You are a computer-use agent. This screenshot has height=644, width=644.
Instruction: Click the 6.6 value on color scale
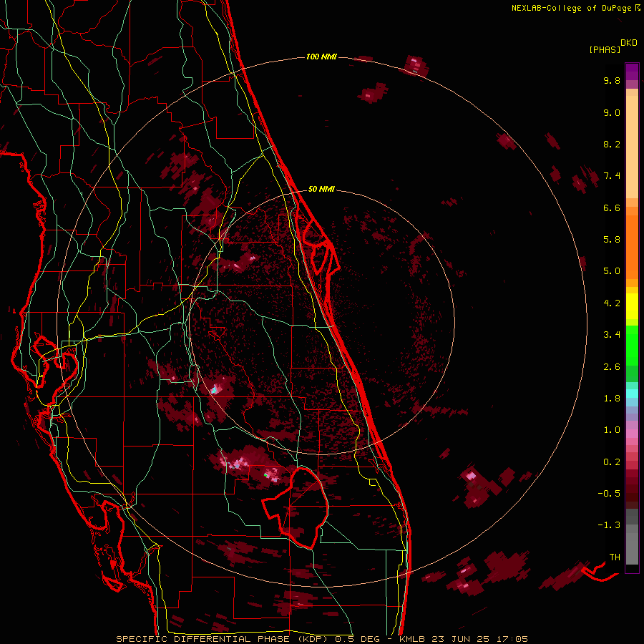(x=612, y=208)
